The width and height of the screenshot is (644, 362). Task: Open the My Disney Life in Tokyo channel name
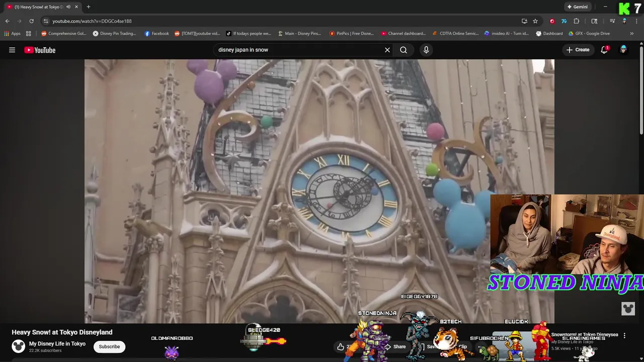point(57,344)
